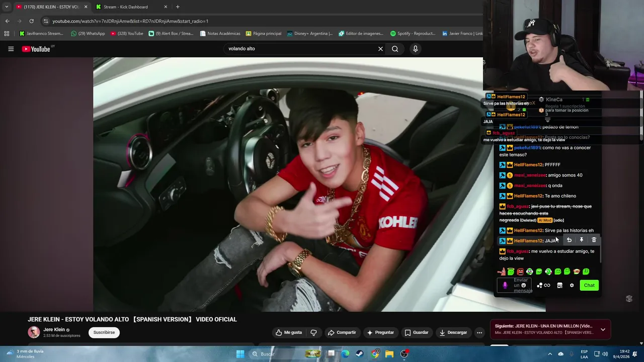Show hidden system tray icons

point(550,354)
